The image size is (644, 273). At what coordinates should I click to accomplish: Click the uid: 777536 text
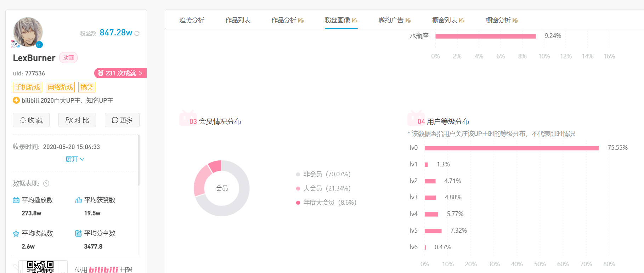coord(29,73)
